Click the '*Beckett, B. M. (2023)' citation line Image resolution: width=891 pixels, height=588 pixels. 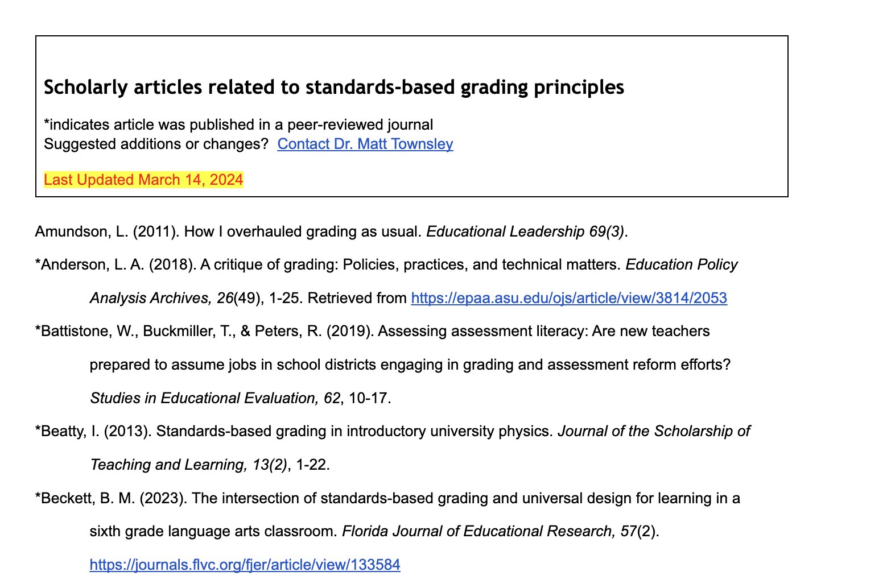(x=387, y=498)
